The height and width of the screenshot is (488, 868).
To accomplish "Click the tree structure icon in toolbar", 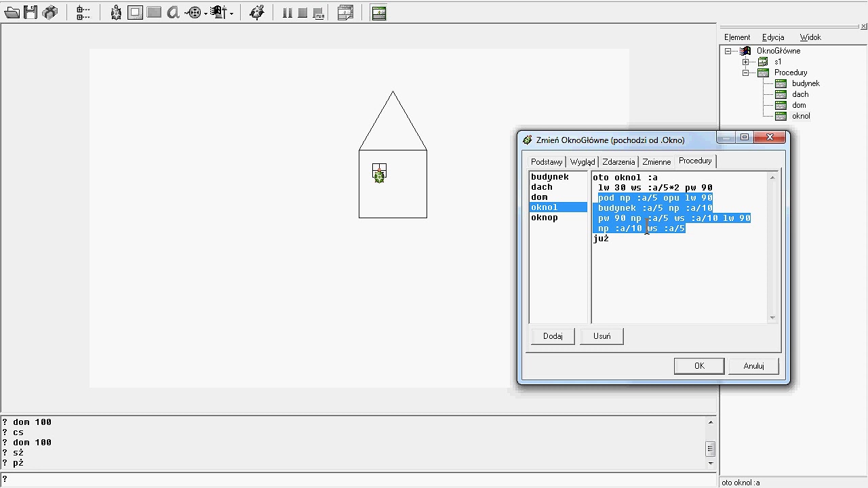I will click(83, 12).
